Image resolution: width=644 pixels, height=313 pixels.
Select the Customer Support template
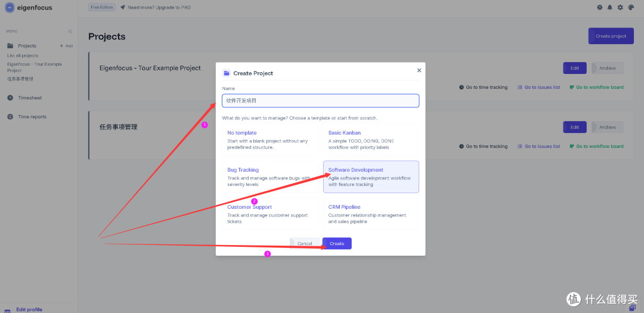(270, 213)
